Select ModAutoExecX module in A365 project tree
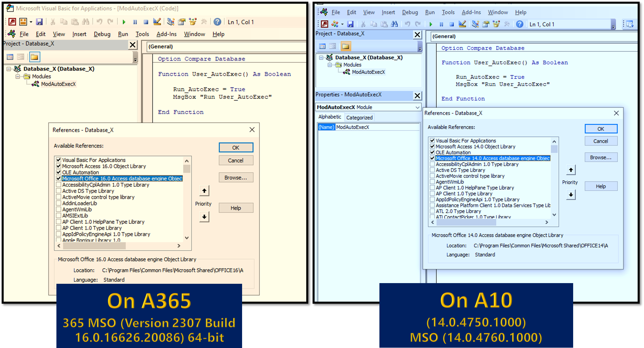 pos(58,84)
